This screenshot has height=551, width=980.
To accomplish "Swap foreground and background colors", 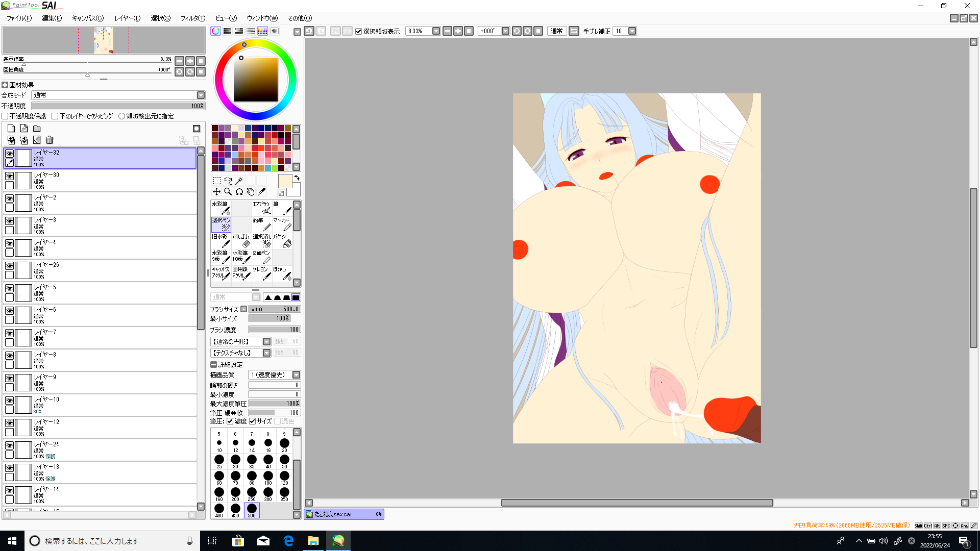I will click(x=297, y=178).
